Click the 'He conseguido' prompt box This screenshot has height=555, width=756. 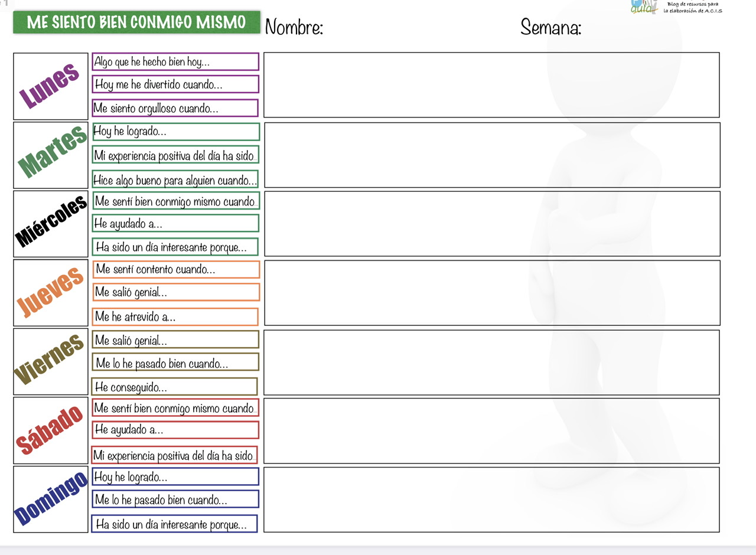[175, 387]
